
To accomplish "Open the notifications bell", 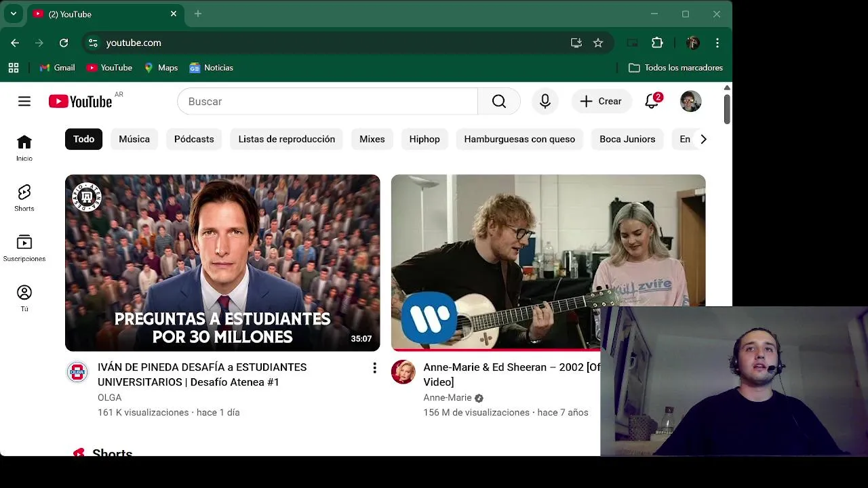I will pos(652,101).
